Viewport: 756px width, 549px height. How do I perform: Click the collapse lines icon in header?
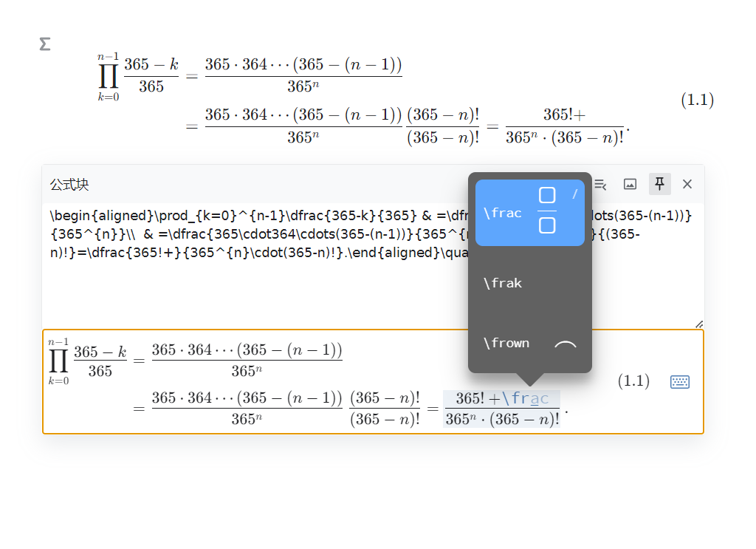coord(600,184)
